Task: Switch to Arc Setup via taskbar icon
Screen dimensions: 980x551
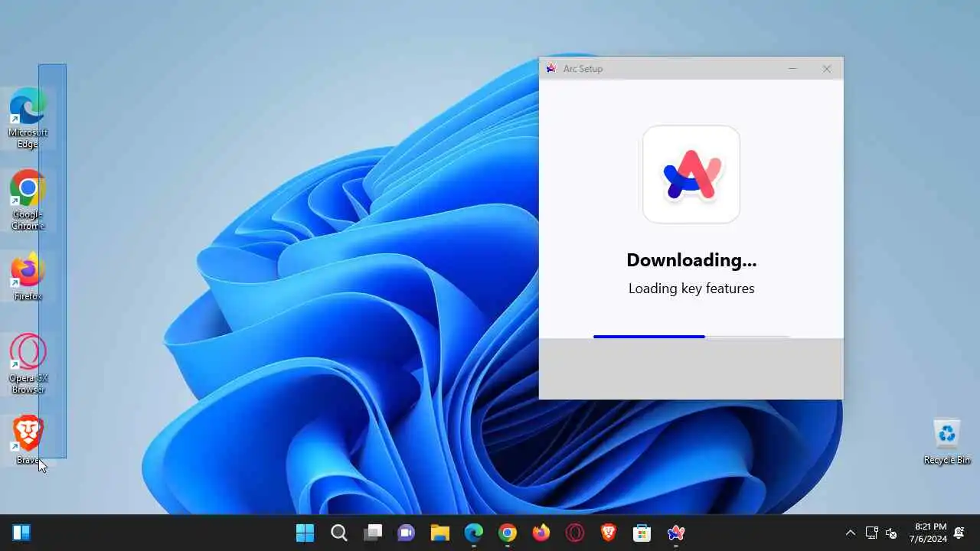Action: (675, 533)
